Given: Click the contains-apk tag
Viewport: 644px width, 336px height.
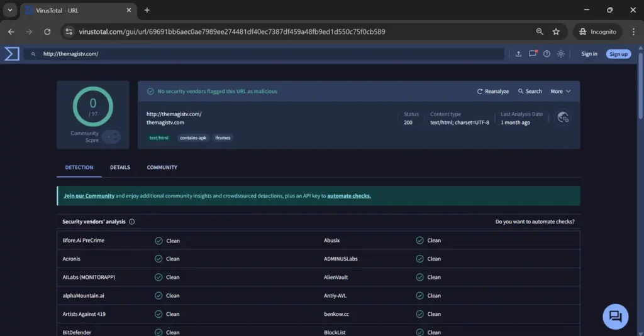Looking at the screenshot, I should pos(193,138).
